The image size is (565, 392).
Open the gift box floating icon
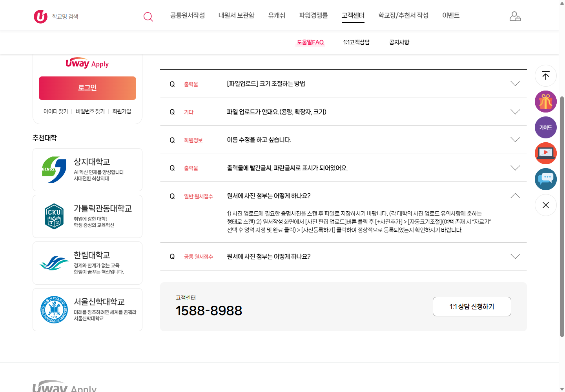[x=546, y=102]
